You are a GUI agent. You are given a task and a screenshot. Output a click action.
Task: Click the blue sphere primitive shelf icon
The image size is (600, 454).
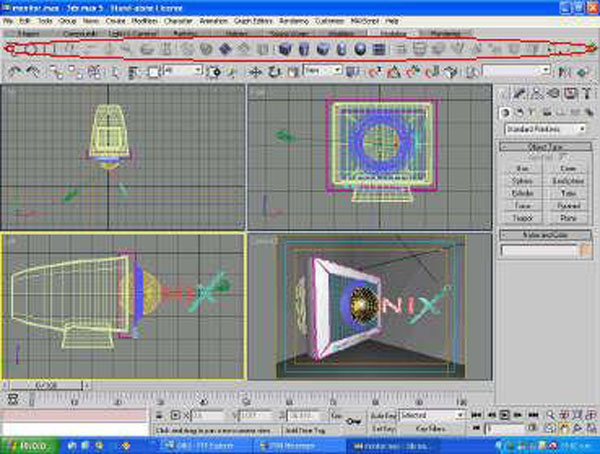360,49
